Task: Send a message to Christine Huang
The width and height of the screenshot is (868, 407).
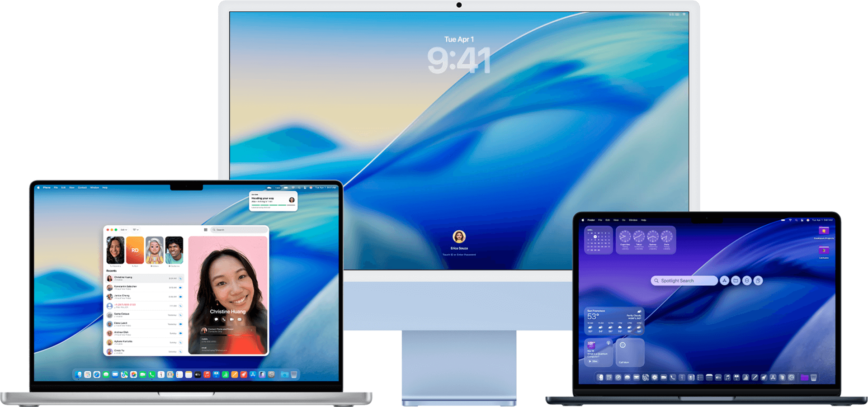Action: click(x=216, y=319)
